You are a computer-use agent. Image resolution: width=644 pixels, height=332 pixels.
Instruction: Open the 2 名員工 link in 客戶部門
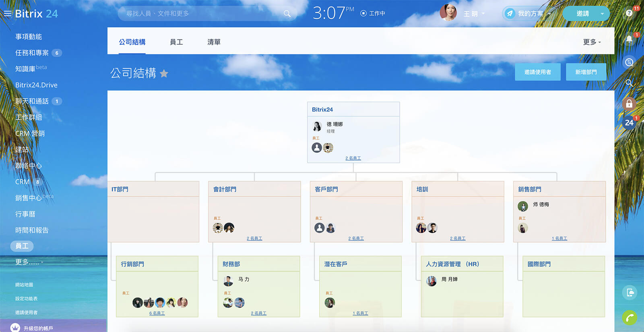pyautogui.click(x=356, y=238)
